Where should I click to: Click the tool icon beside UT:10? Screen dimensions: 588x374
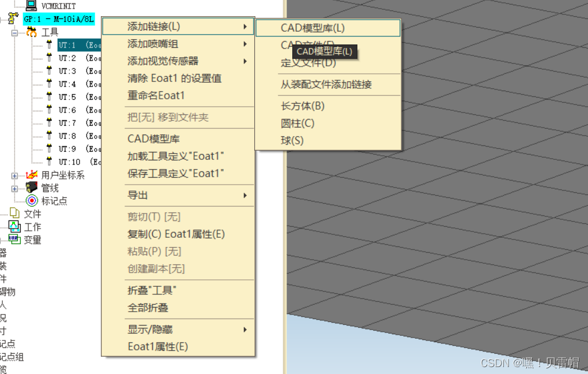(49, 161)
